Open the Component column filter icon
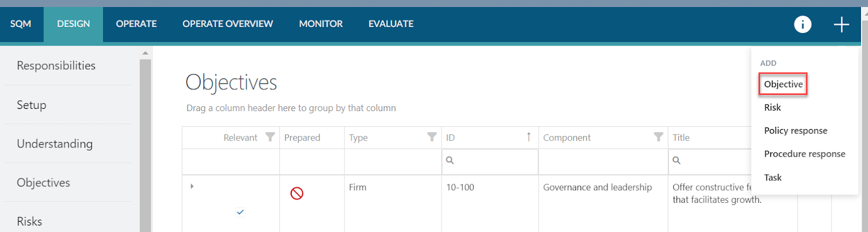 [658, 137]
